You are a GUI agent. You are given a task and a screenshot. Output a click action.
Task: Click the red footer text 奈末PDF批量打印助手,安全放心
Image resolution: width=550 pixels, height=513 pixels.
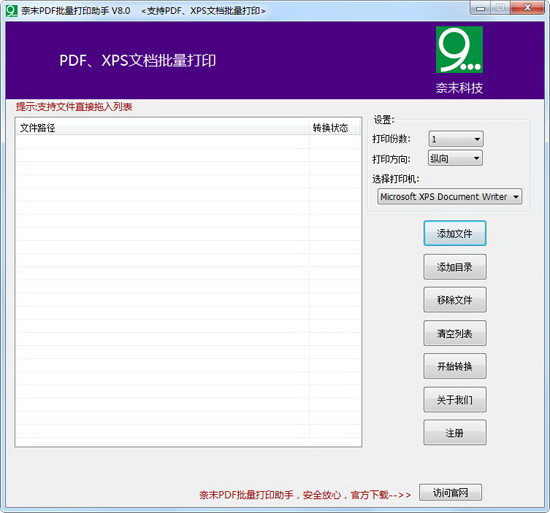[x=270, y=495]
